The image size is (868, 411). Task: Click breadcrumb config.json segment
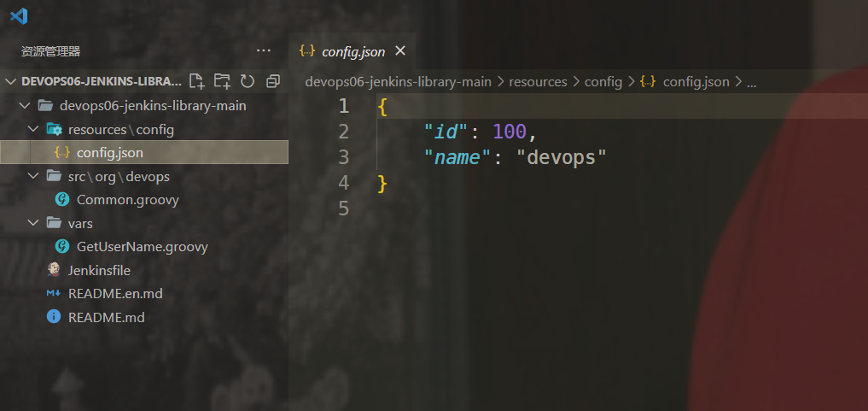696,82
